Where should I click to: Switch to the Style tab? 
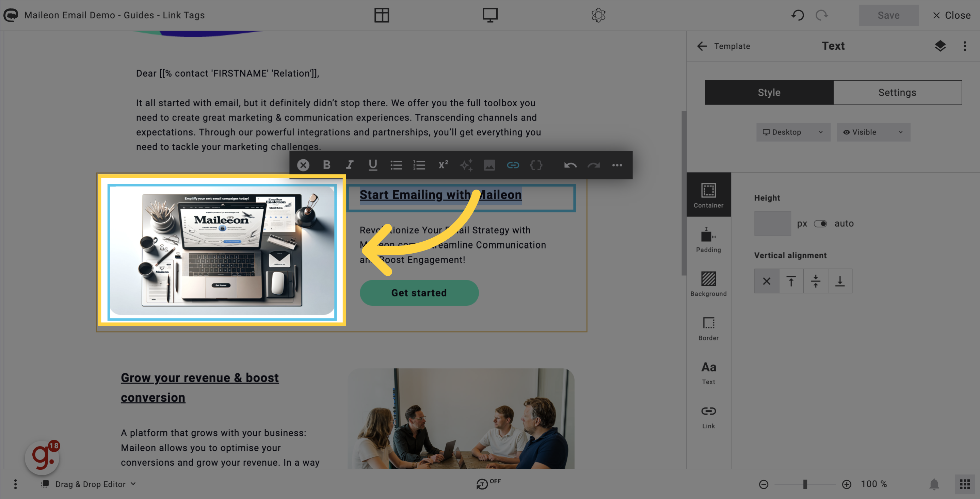pos(769,92)
